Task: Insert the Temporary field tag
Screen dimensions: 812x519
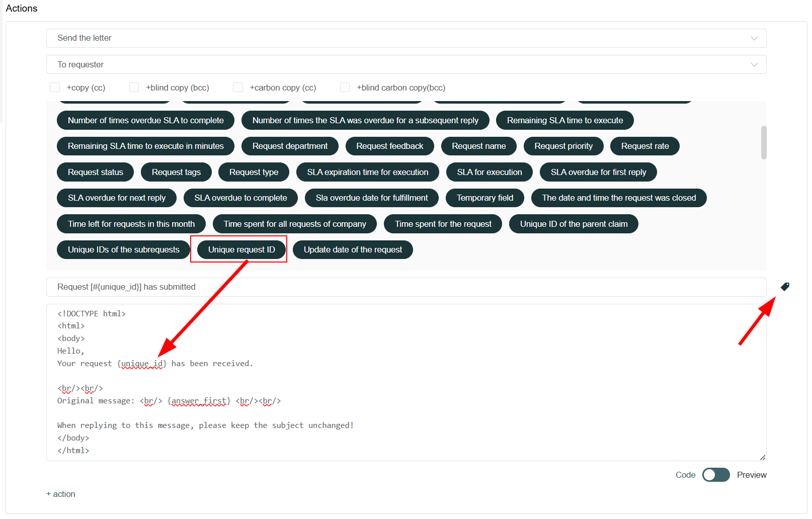Action: click(x=485, y=198)
